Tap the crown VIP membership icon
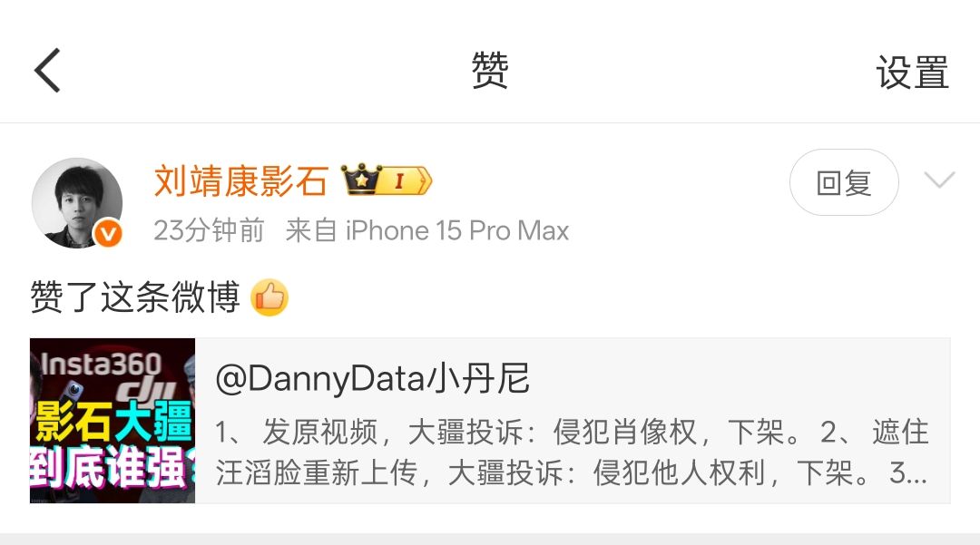980x545 pixels. [361, 180]
